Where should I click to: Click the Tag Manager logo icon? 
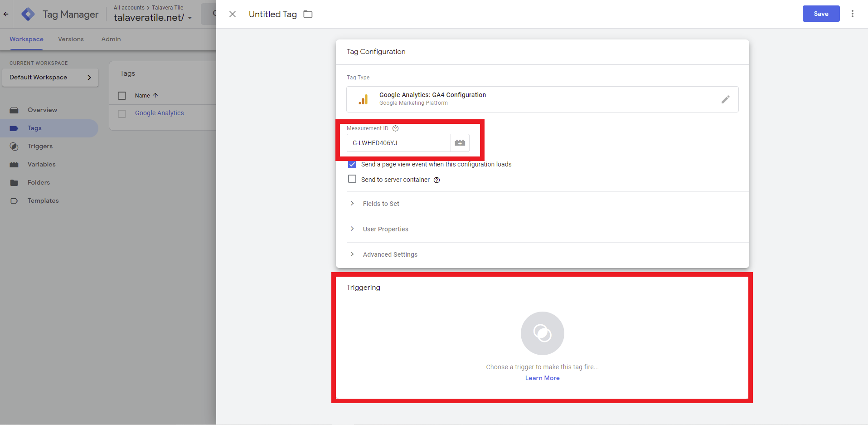28,14
